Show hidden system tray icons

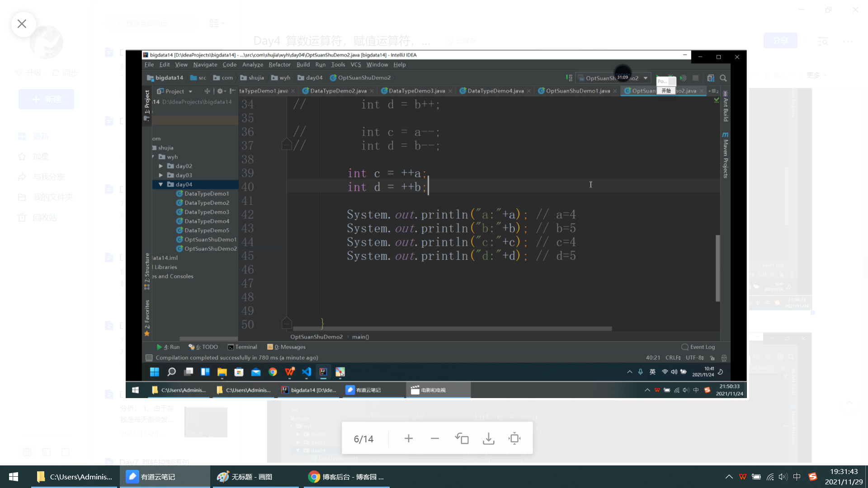pyautogui.click(x=729, y=477)
